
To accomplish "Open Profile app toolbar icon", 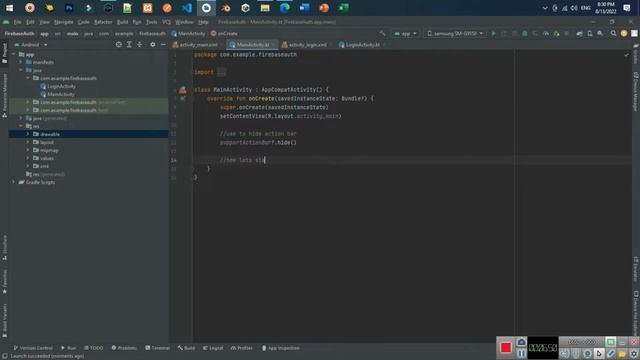I will pos(546,33).
